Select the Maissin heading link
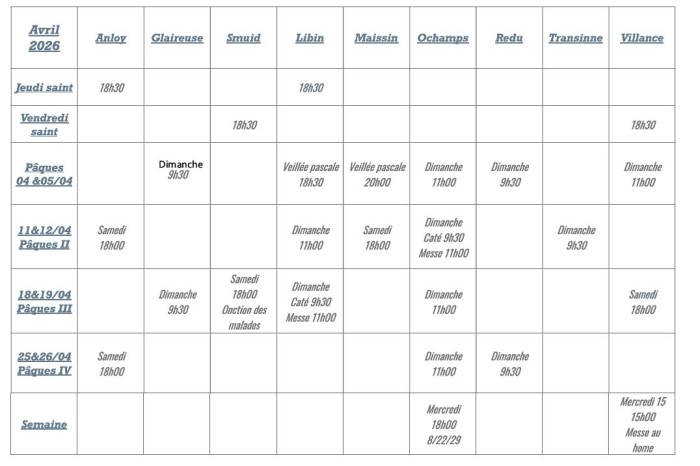Viewport: 700px width, 466px height. pos(376,38)
